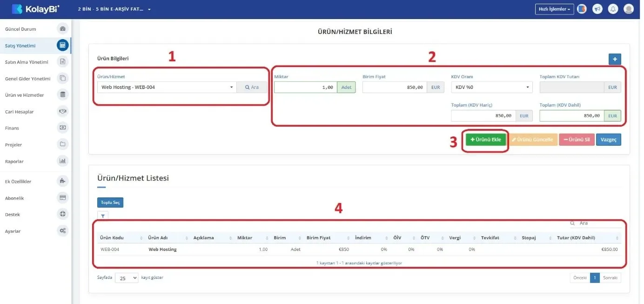Open the Abonelik credit card icon
The image size is (644, 304).
(62, 198)
